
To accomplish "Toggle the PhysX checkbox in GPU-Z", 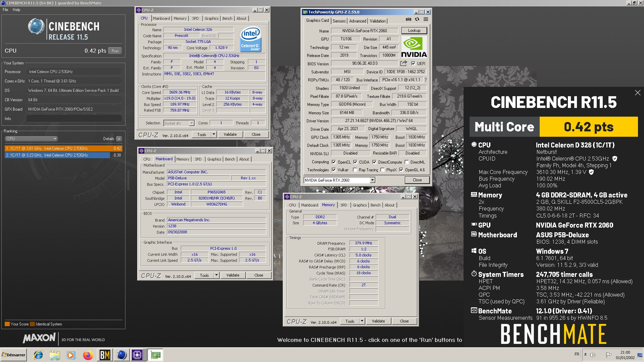I will tap(382, 170).
